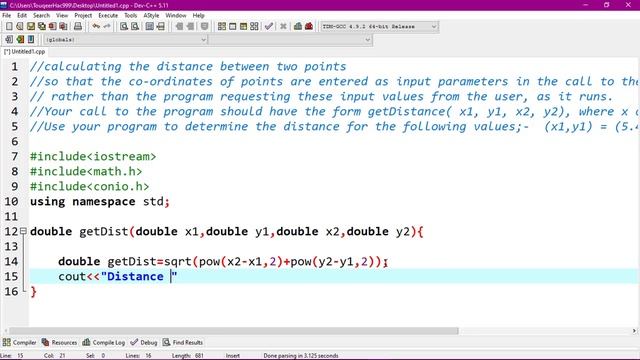Viewport: 640px width, 360px height.
Task: Click the Redo icon
Action: click(107, 27)
